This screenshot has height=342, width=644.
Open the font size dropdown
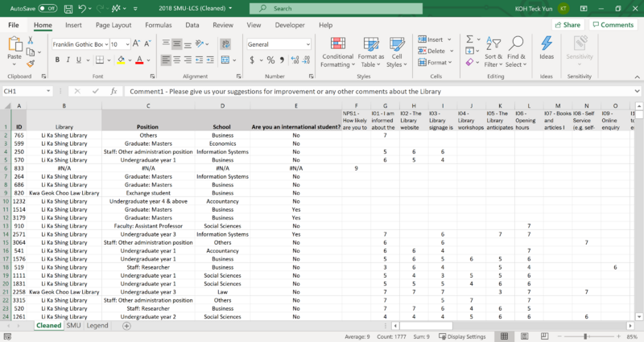(x=128, y=44)
